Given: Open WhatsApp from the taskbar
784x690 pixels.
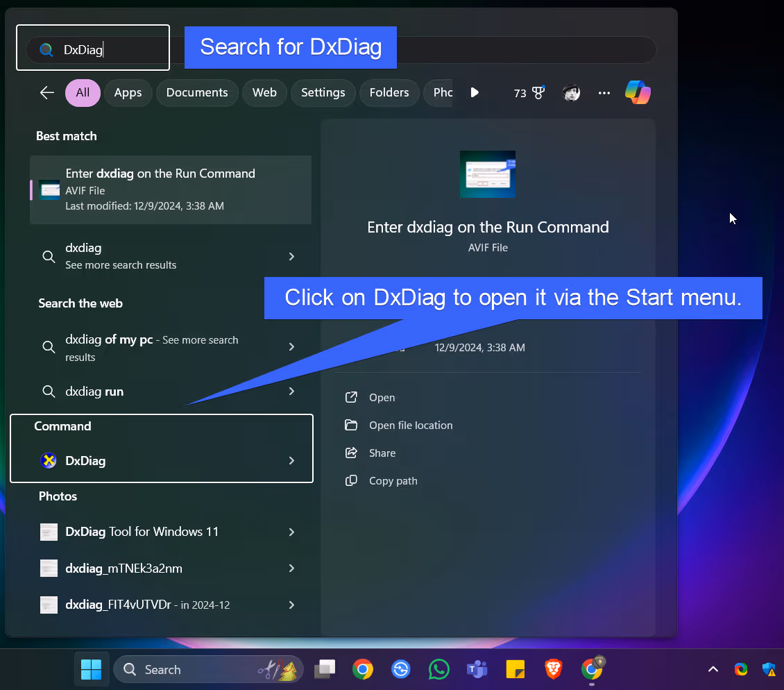Looking at the screenshot, I should click(438, 669).
